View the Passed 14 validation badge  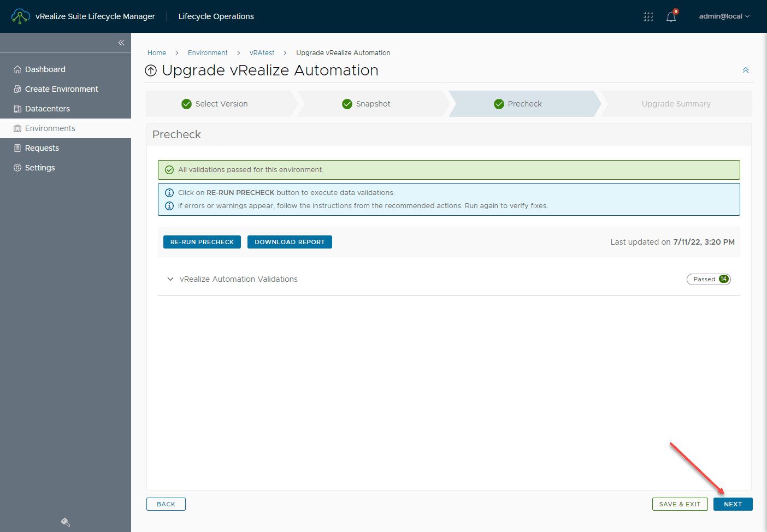pos(709,279)
